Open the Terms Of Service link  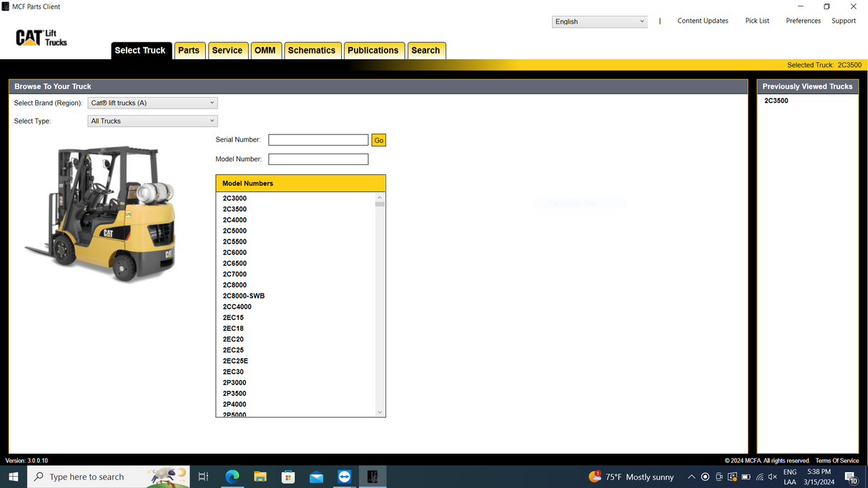click(x=837, y=461)
